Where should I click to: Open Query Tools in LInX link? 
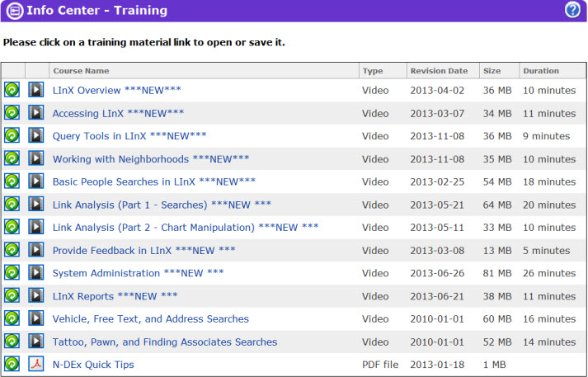click(129, 136)
